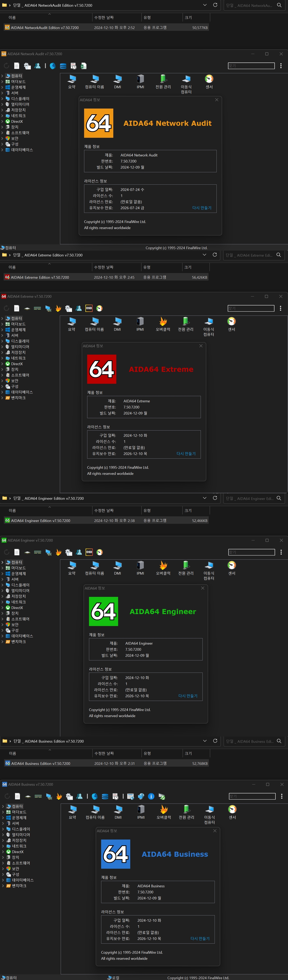Open the kebab menu in the AIDA64 Engineer window
Screen dimensions: 288x980
point(281,552)
